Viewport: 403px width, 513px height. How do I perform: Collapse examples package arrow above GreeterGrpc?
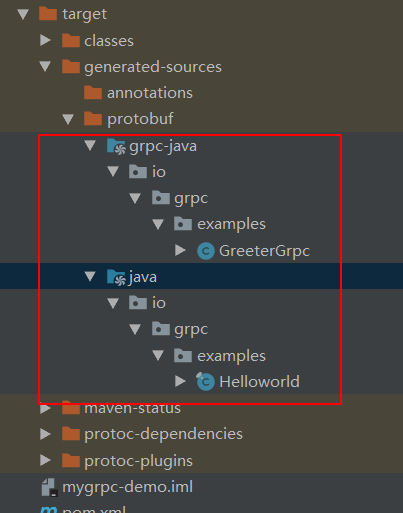click(x=158, y=224)
